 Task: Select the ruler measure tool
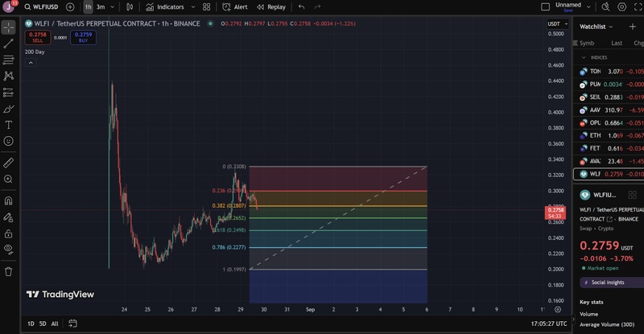coord(9,163)
